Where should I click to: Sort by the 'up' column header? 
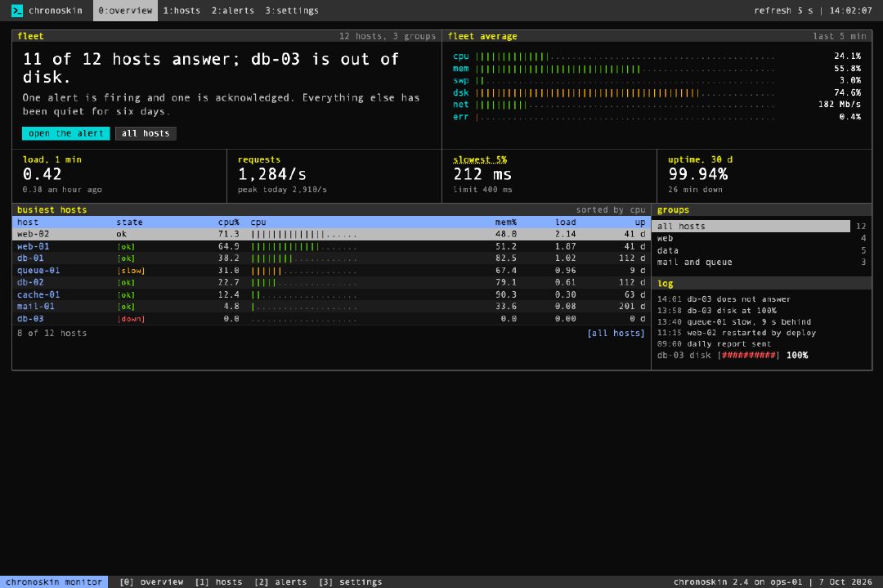(x=639, y=222)
